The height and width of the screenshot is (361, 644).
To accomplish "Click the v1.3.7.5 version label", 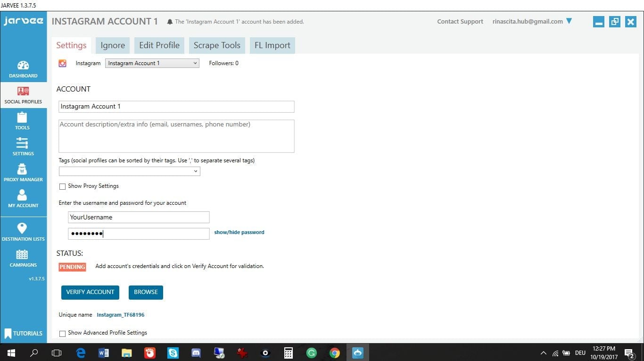I will 36,279.
